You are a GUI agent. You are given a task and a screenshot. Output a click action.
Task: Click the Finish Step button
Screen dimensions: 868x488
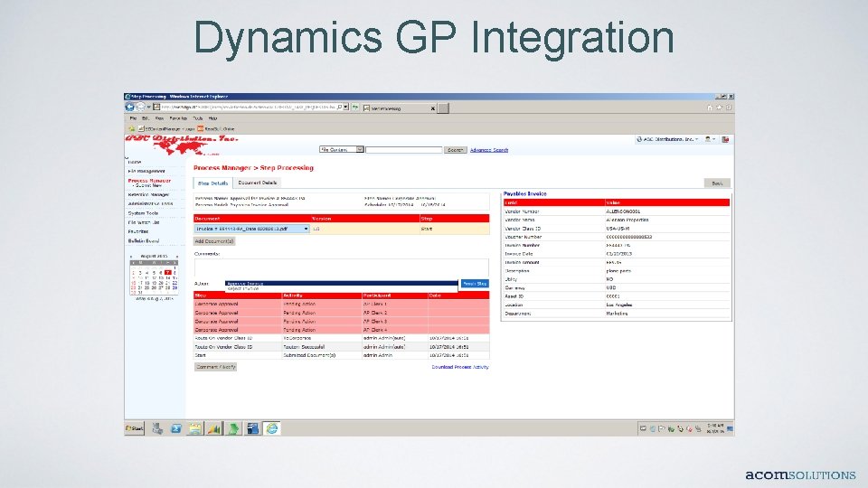[x=475, y=283]
